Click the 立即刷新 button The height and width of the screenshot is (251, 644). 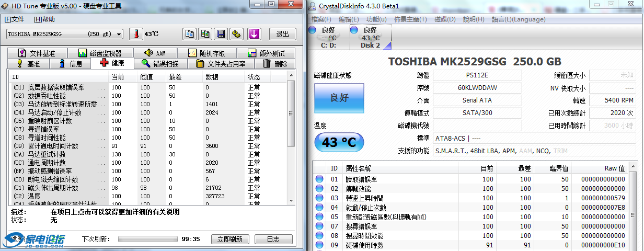230,239
